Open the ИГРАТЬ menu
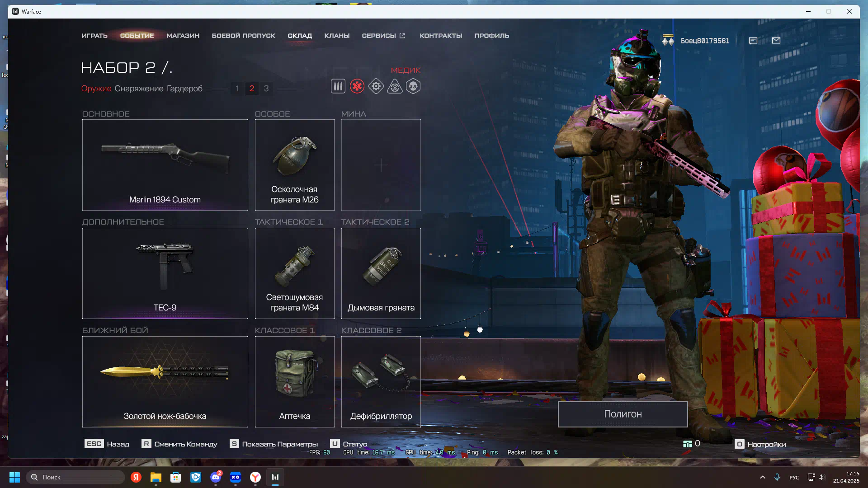Viewport: 868px width, 488px height. [x=94, y=36]
